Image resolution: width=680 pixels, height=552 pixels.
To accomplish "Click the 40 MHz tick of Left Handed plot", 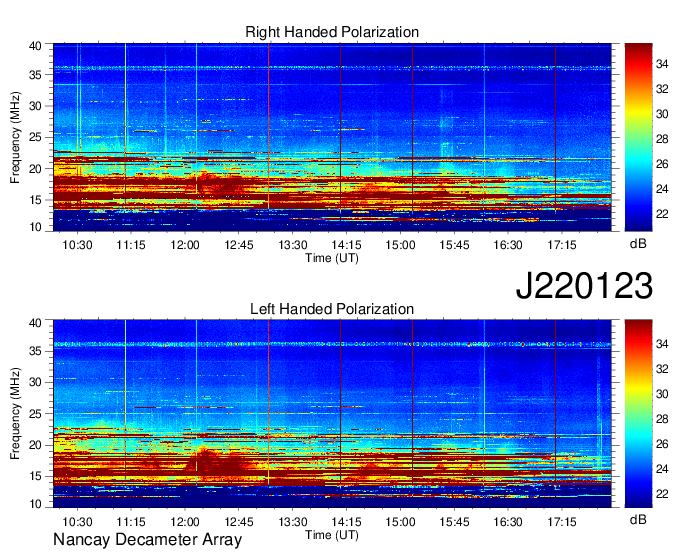I will (x=35, y=322).
